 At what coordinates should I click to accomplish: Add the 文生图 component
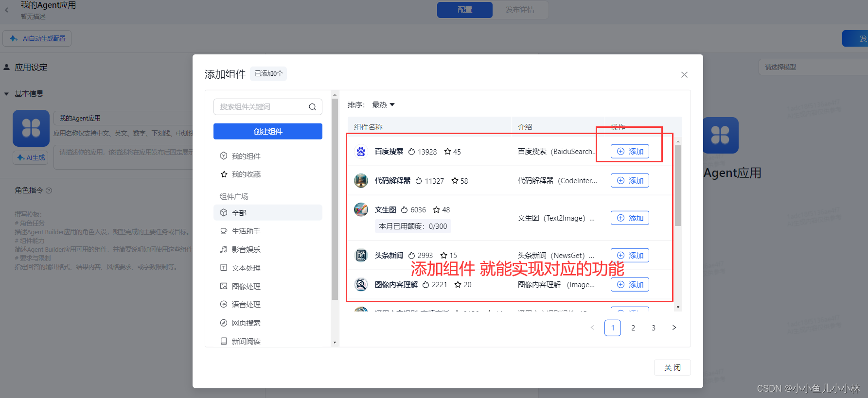(630, 218)
